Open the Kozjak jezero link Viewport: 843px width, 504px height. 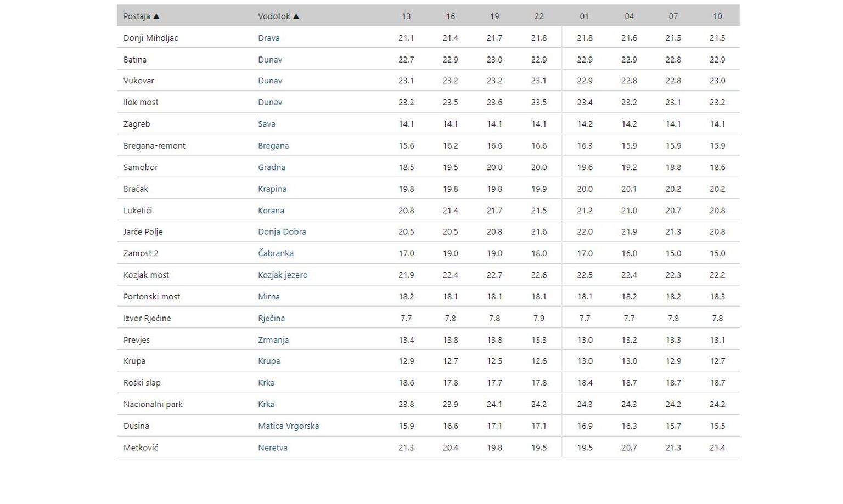point(283,275)
